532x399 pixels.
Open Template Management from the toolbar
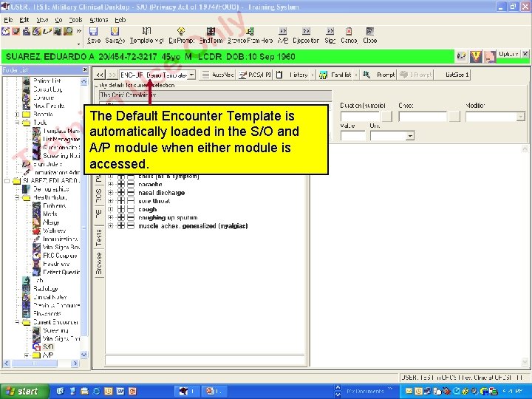click(x=146, y=35)
